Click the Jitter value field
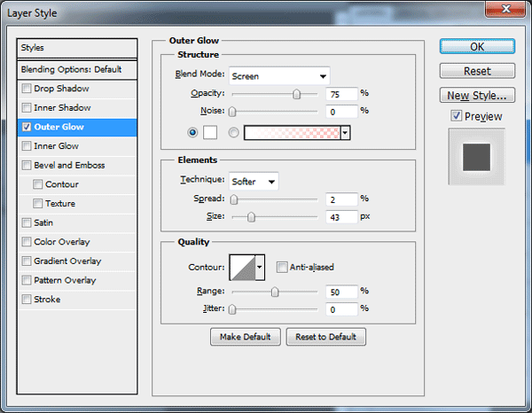The width and height of the screenshot is (532, 413). click(x=341, y=309)
